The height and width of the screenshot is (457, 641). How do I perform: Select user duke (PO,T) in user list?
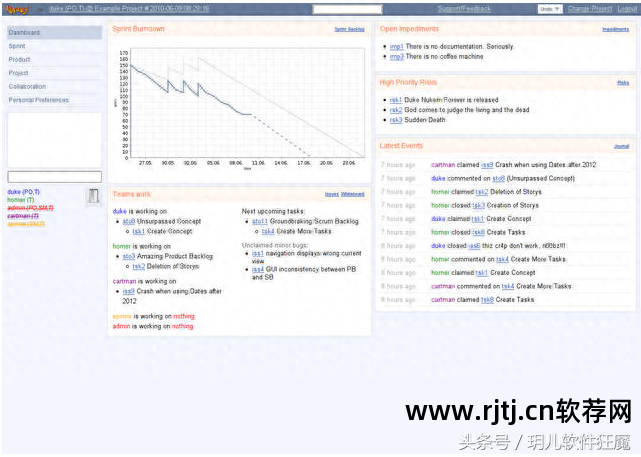click(24, 192)
